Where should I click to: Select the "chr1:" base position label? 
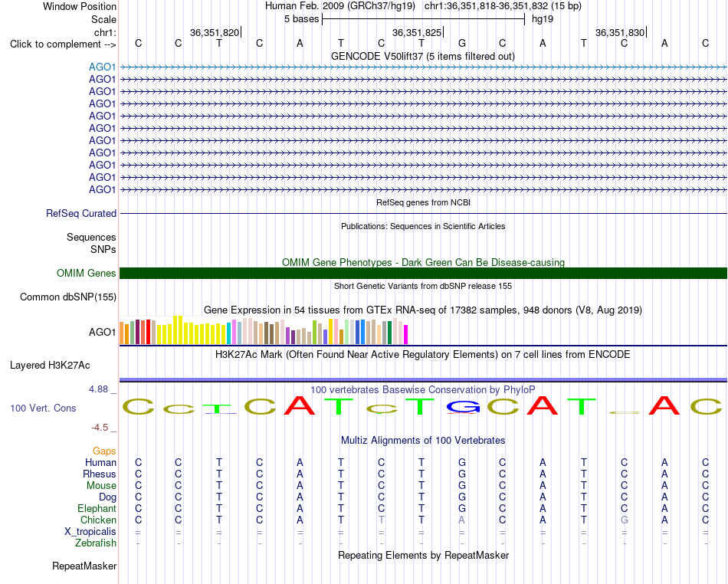coord(105,32)
